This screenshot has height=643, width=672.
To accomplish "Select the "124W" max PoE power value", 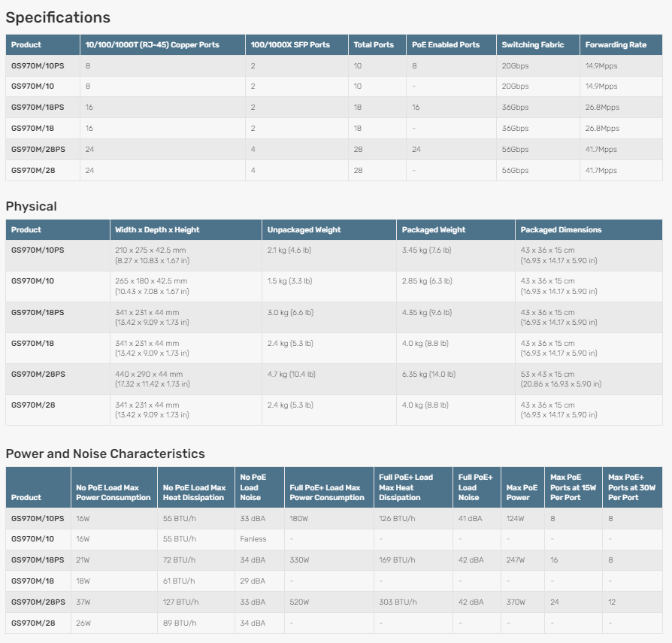I will click(515, 519).
